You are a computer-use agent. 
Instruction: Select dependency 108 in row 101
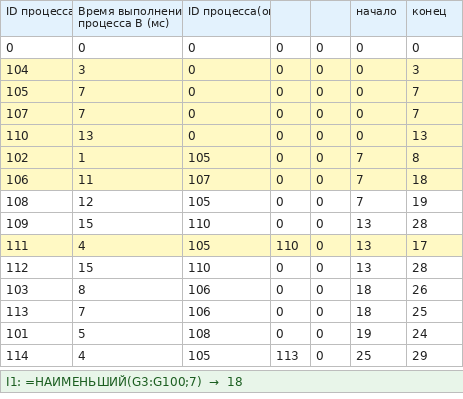[x=226, y=334]
